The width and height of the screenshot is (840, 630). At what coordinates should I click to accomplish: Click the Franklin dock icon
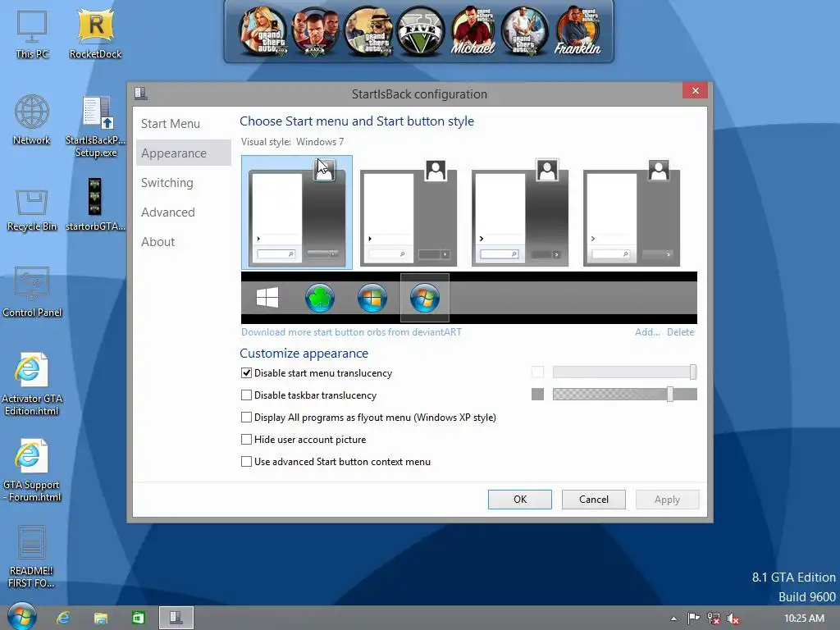(x=577, y=31)
